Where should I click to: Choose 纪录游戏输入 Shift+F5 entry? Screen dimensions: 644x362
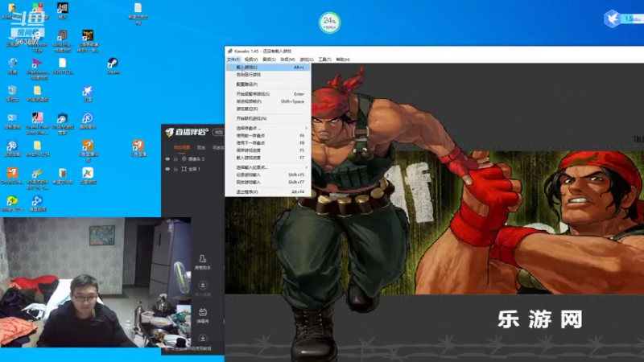[268, 175]
